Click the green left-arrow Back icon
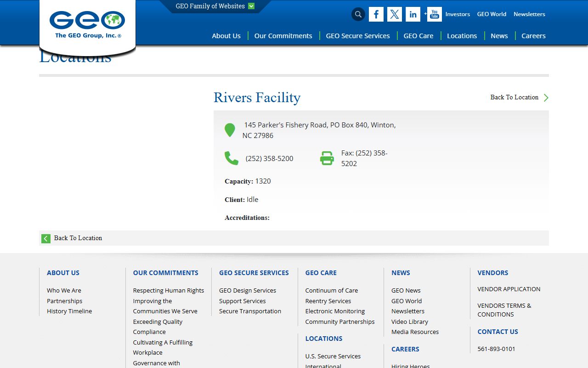This screenshot has width=588, height=368. pyautogui.click(x=46, y=238)
